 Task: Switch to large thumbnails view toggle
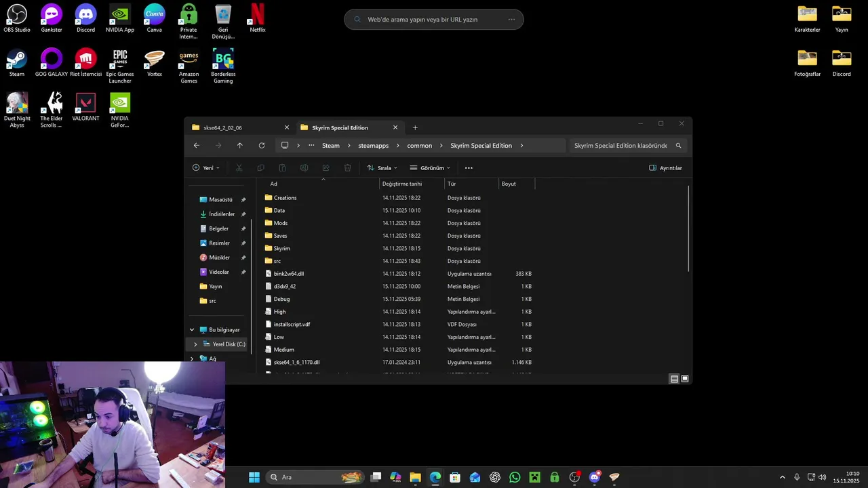685,379
